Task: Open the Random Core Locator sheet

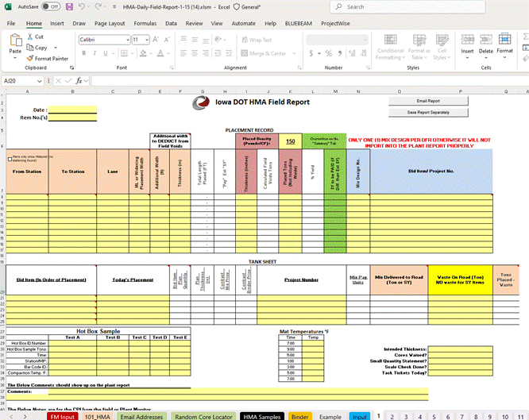Action: pyautogui.click(x=203, y=417)
